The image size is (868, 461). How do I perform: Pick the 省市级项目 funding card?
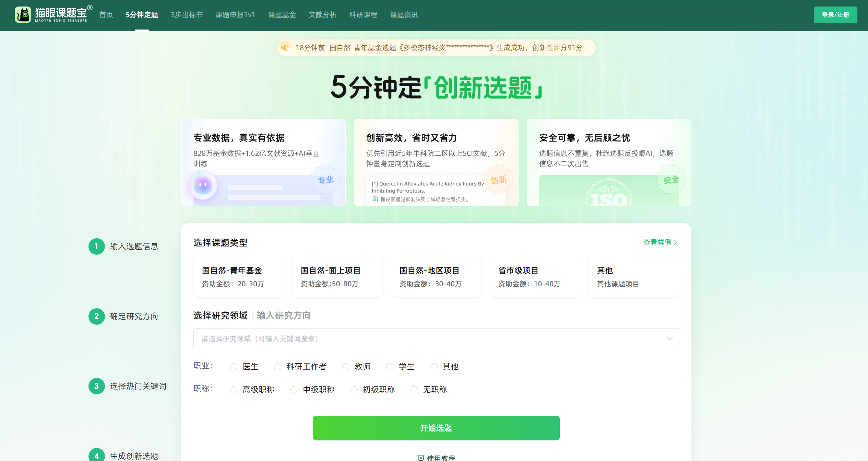535,277
